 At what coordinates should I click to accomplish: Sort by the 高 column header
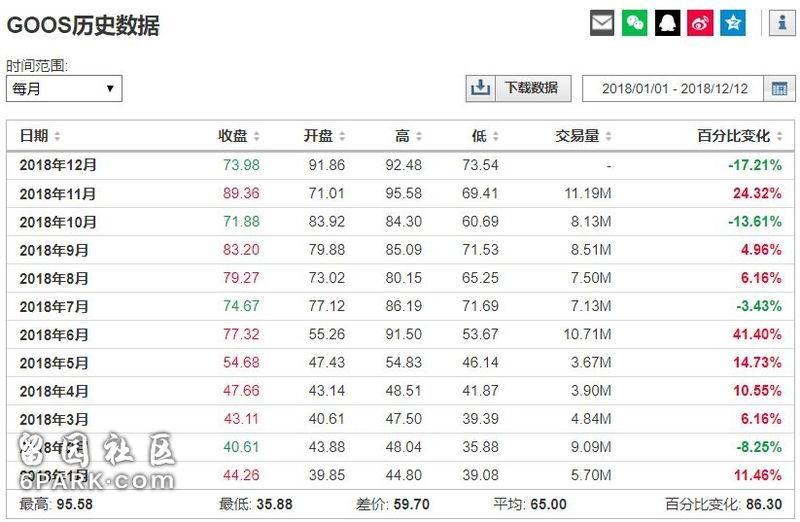click(408, 136)
